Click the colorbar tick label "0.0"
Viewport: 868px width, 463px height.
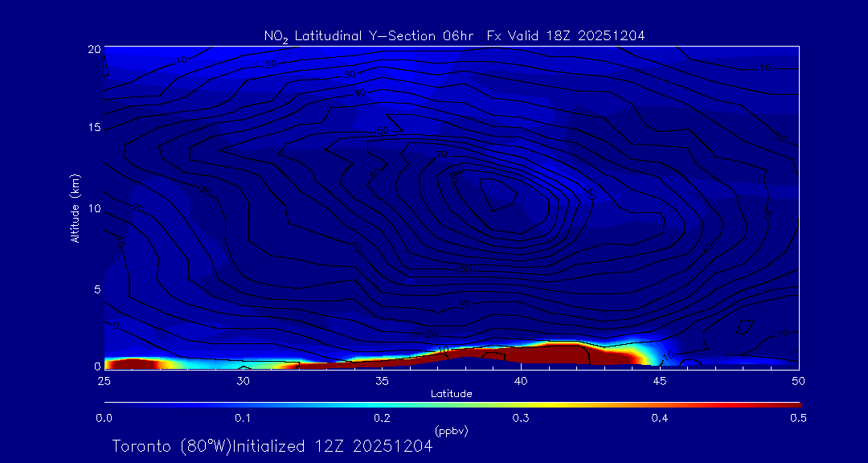coord(104,419)
